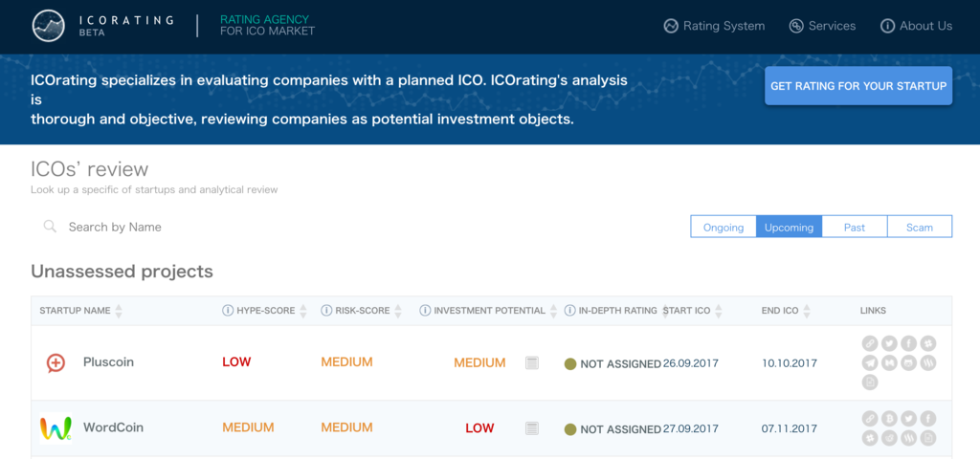Open Pluscoin's Telegram link icon
This screenshot has height=459, width=980.
(870, 362)
